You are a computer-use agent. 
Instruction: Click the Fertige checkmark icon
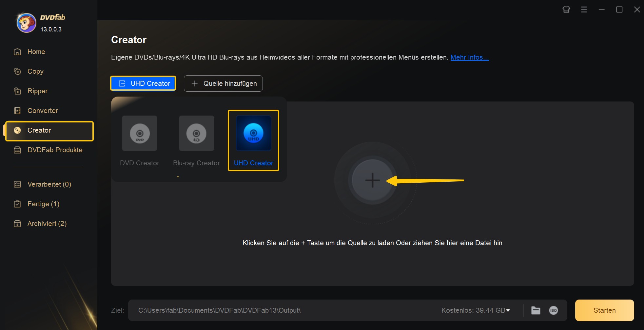point(17,204)
